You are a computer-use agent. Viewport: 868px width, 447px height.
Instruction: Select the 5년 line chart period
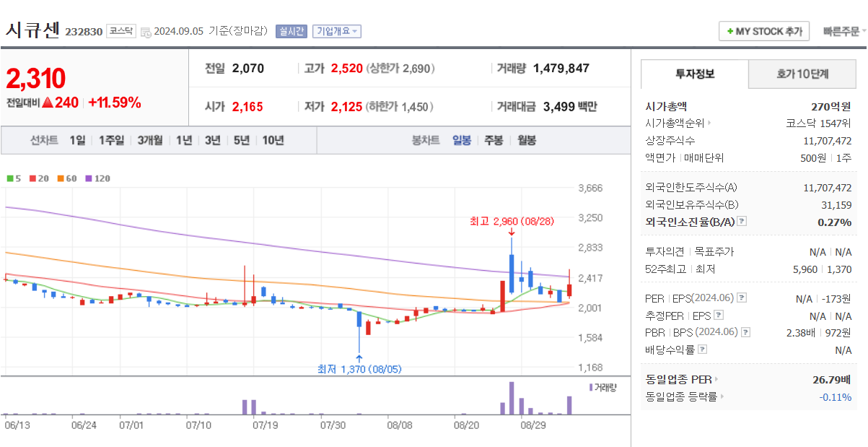[x=241, y=140]
